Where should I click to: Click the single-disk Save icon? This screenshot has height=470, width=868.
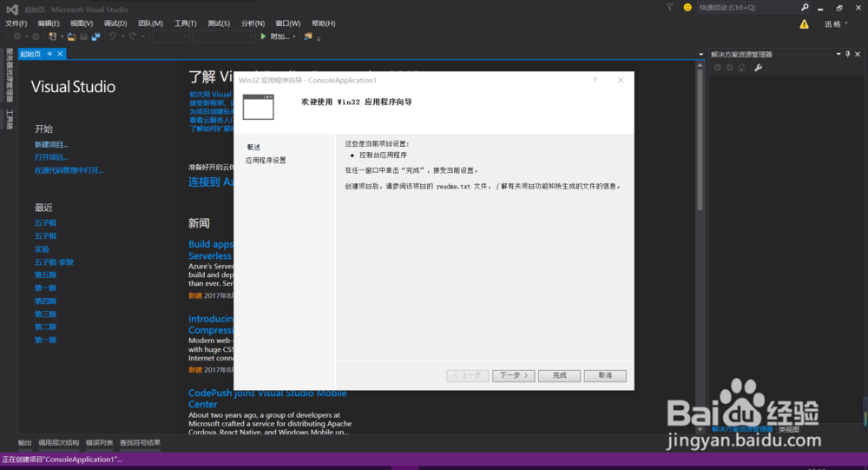click(83, 36)
